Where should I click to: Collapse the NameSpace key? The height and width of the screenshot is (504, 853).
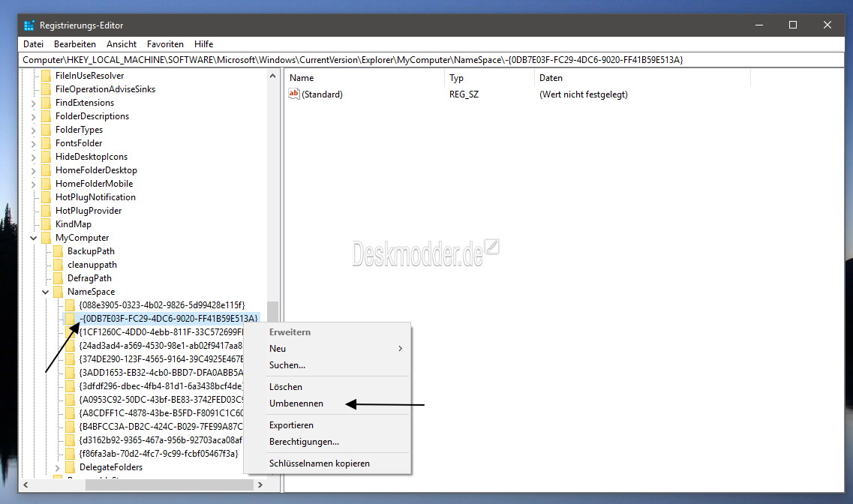[x=46, y=292]
